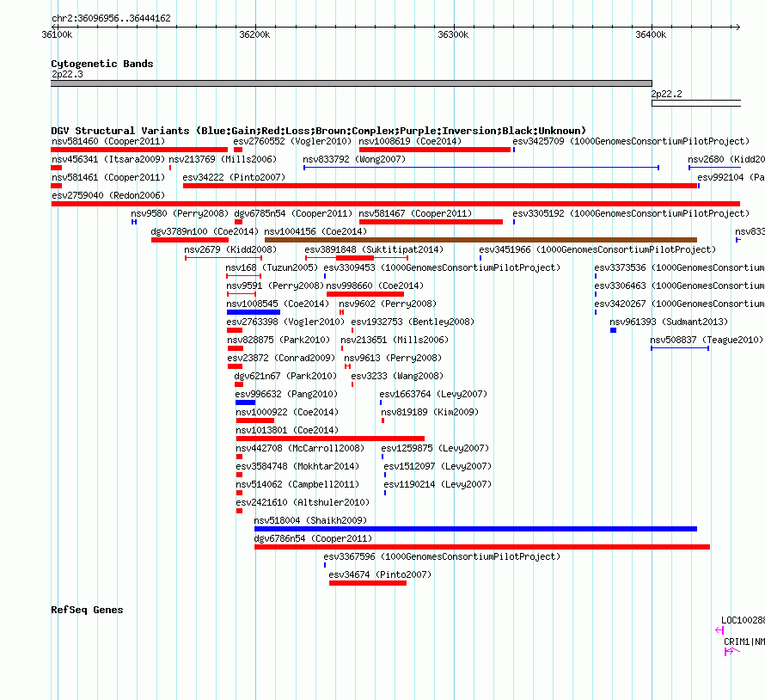Click the magenta CRIM1 gene glyph
Viewport: 765px width, 700px height.
731,651
